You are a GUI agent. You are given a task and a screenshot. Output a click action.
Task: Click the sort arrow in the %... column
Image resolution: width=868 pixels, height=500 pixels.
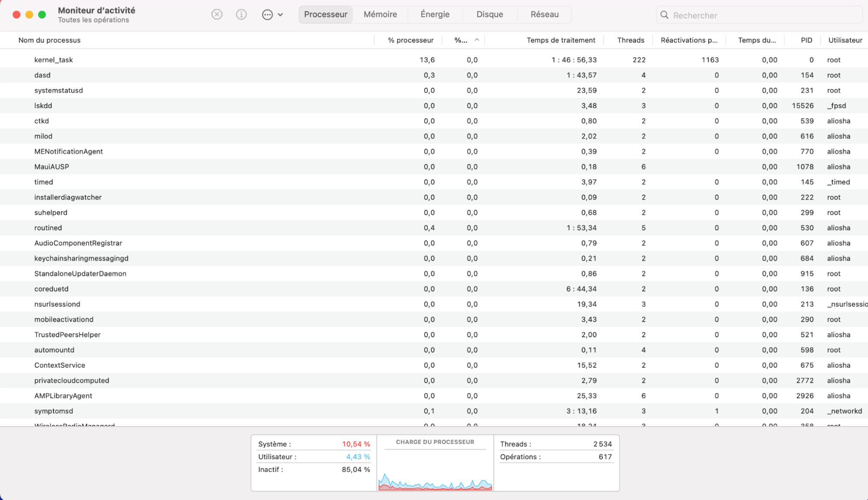click(x=477, y=40)
